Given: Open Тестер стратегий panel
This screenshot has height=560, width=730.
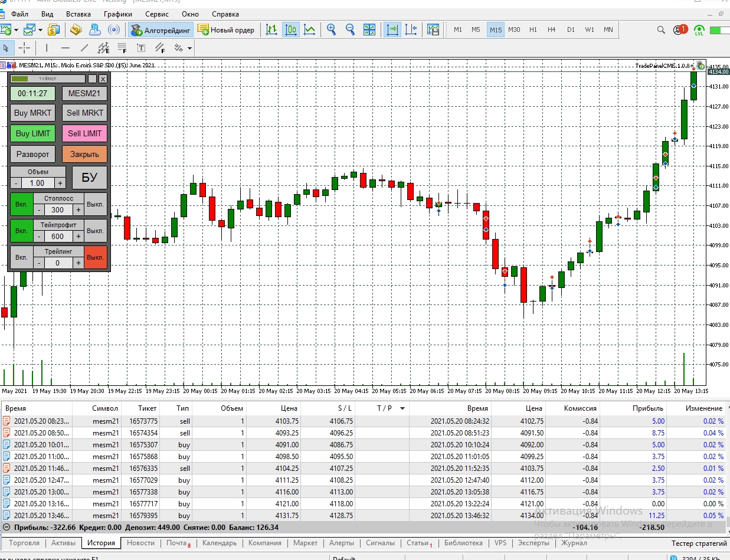Looking at the screenshot, I should point(699,543).
